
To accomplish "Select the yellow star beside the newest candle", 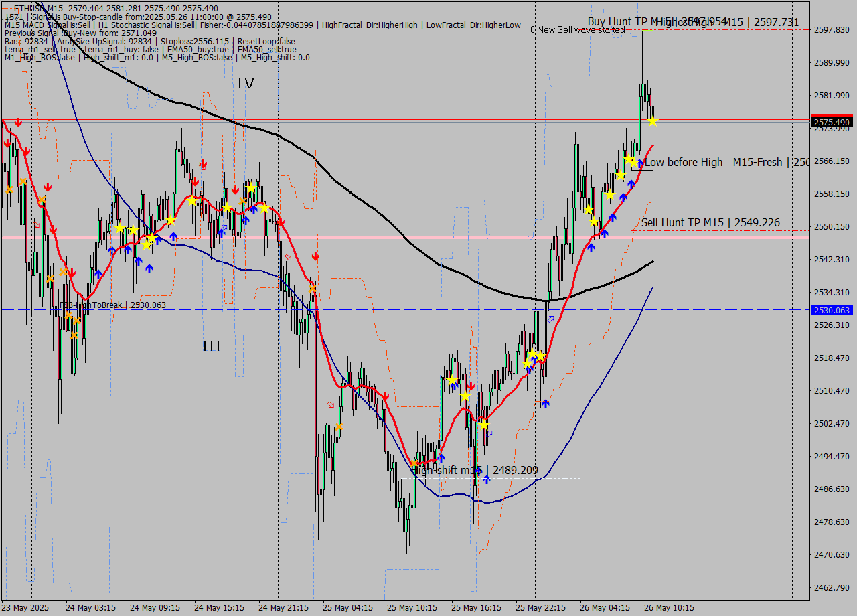I will (x=653, y=122).
